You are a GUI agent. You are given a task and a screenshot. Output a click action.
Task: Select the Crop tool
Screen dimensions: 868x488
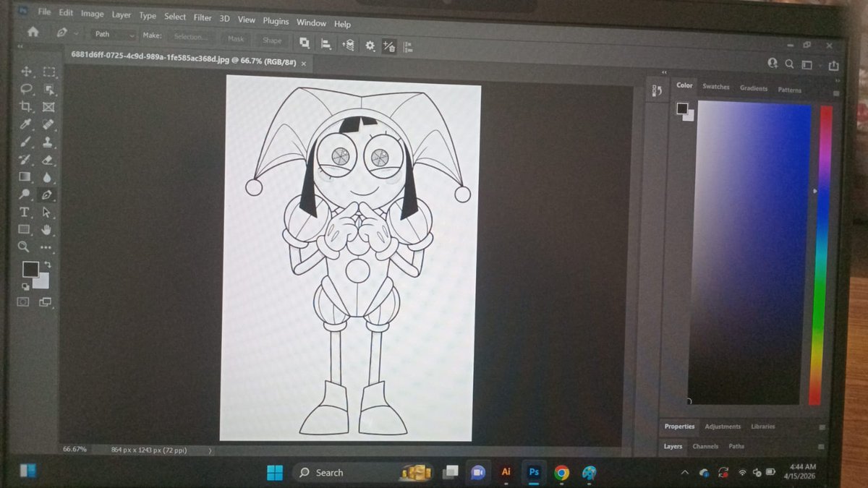[x=25, y=106]
